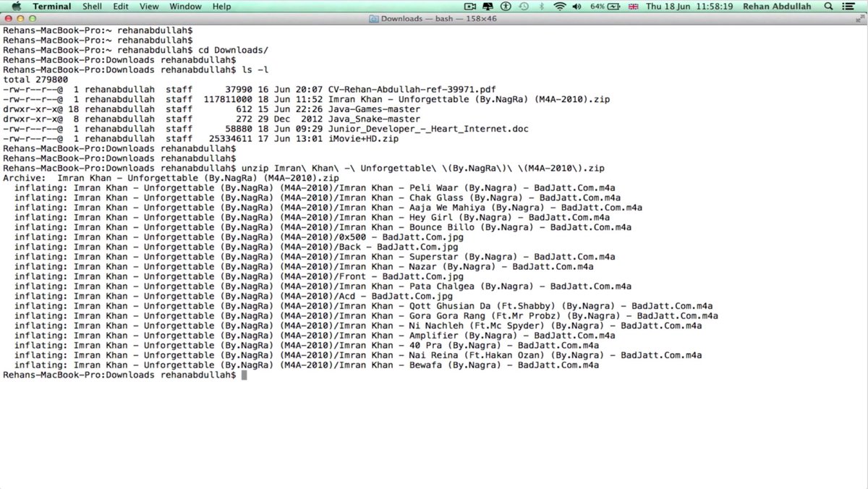Click file name CV-Rehan-Abdullah-ref-39971.pdf
The image size is (868, 489).
[411, 90]
